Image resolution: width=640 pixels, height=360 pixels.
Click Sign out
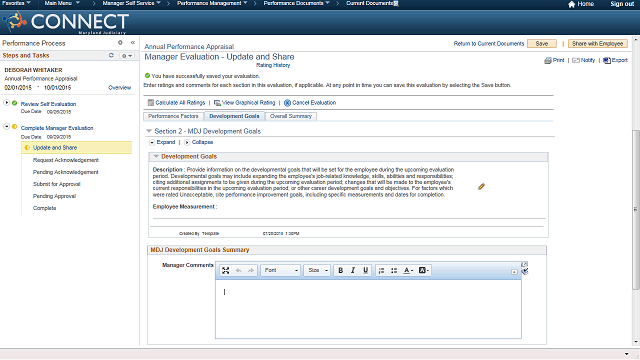622,4
